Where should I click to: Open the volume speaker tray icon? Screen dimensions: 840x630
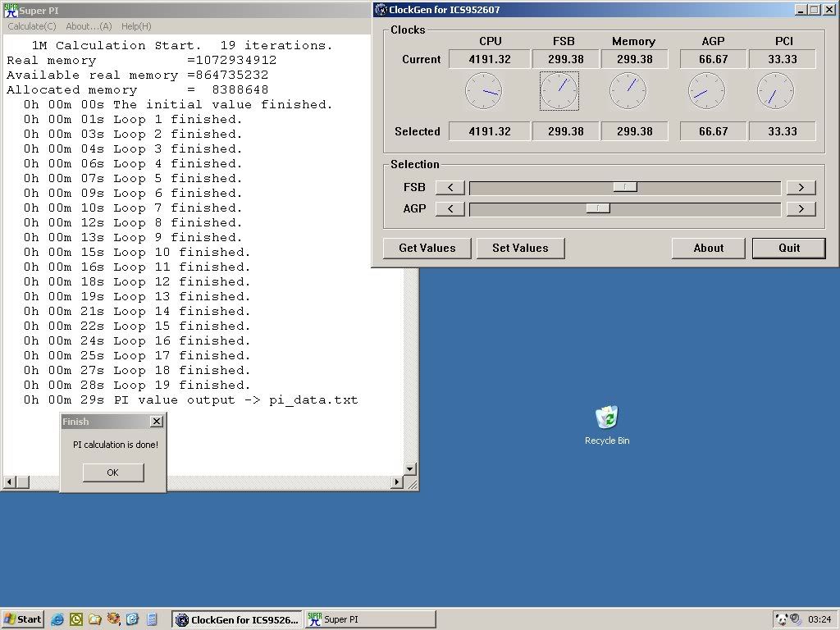(795, 619)
